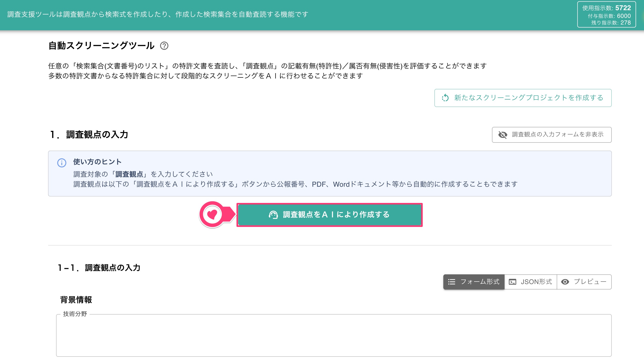The height and width of the screenshot is (361, 644).
Task: Click the 付与指示数: 6000 text
Action: (609, 16)
